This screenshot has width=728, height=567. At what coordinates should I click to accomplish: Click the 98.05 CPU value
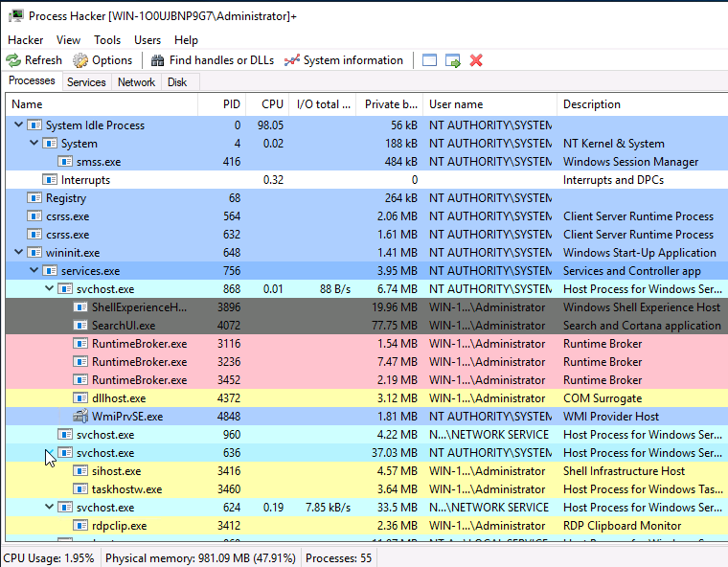(270, 125)
